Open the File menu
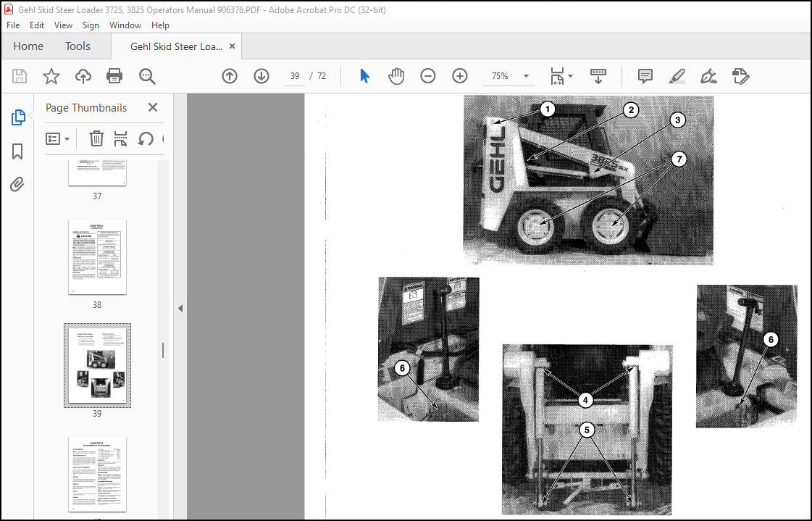Screen dimensions: 812x521 click(x=13, y=25)
